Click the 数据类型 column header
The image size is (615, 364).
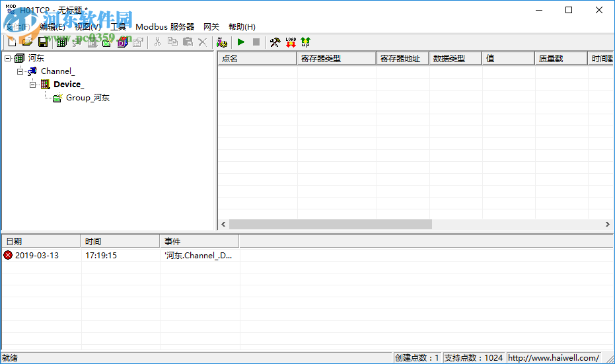tap(455, 58)
